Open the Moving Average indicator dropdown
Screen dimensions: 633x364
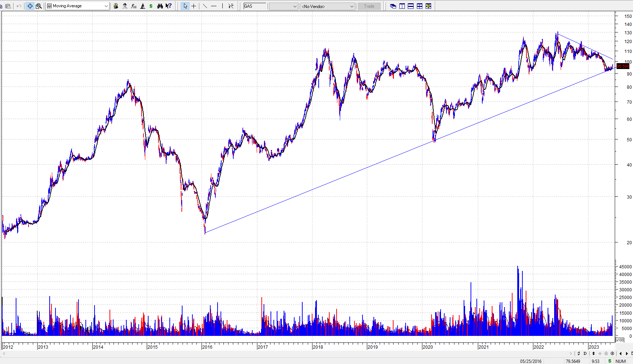click(77, 6)
